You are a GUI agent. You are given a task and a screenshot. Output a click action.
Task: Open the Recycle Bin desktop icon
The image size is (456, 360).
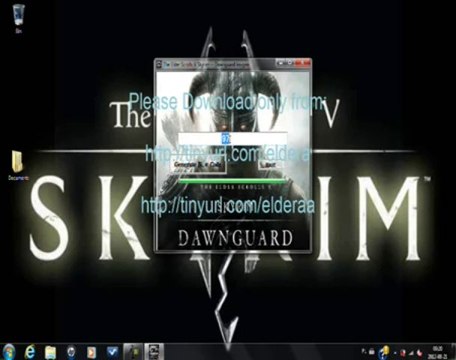coord(18,17)
